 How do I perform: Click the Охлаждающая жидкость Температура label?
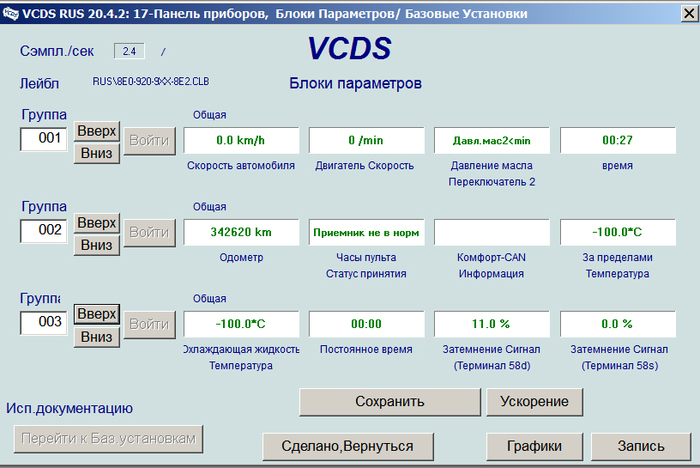[241, 357]
